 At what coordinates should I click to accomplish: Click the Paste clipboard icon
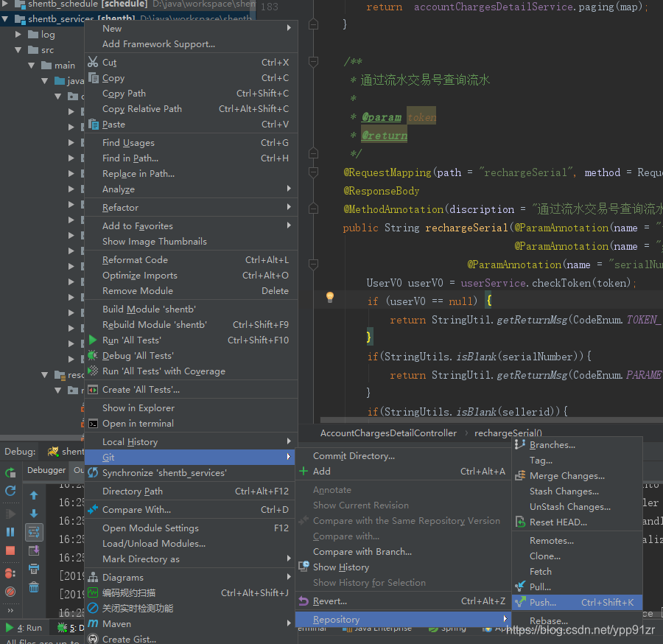pyautogui.click(x=93, y=125)
